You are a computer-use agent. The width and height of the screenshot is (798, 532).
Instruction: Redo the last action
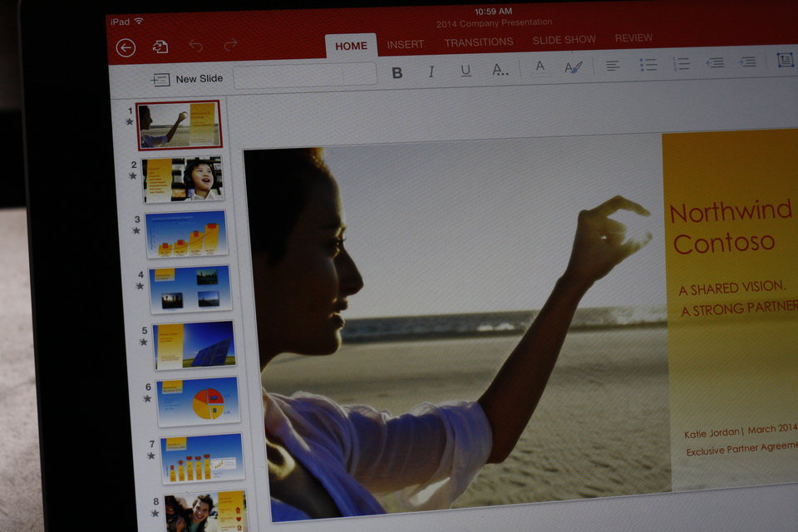point(230,45)
